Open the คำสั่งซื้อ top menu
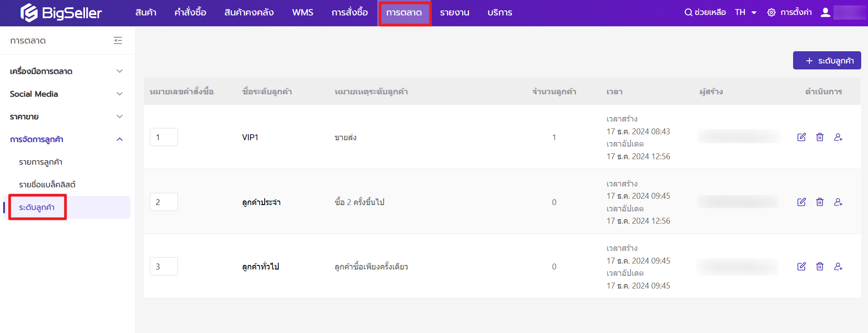Viewport: 868px width, 333px height. [x=190, y=12]
